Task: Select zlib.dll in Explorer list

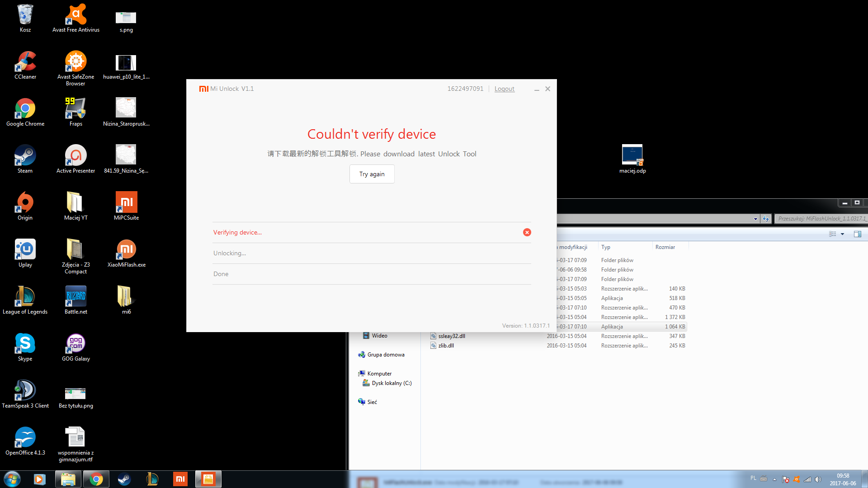Action: [446, 346]
